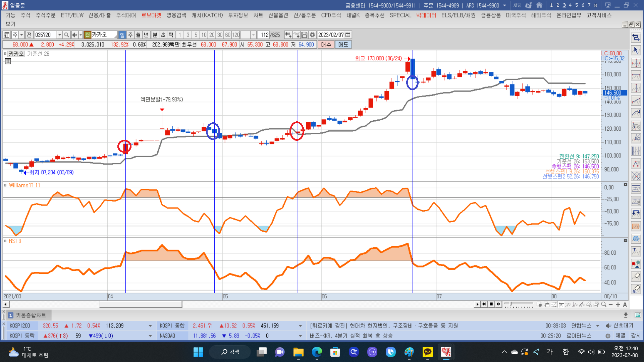Click the download arrow icon
Screen dimensions: 644x362
626,315
